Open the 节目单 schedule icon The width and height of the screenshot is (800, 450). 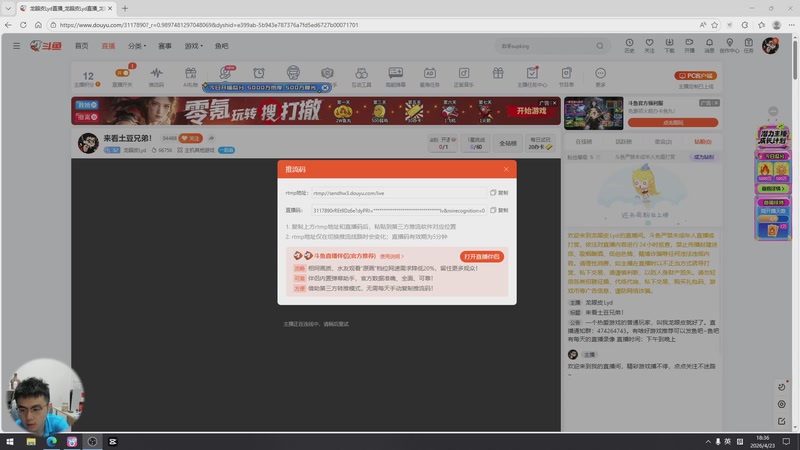point(566,77)
